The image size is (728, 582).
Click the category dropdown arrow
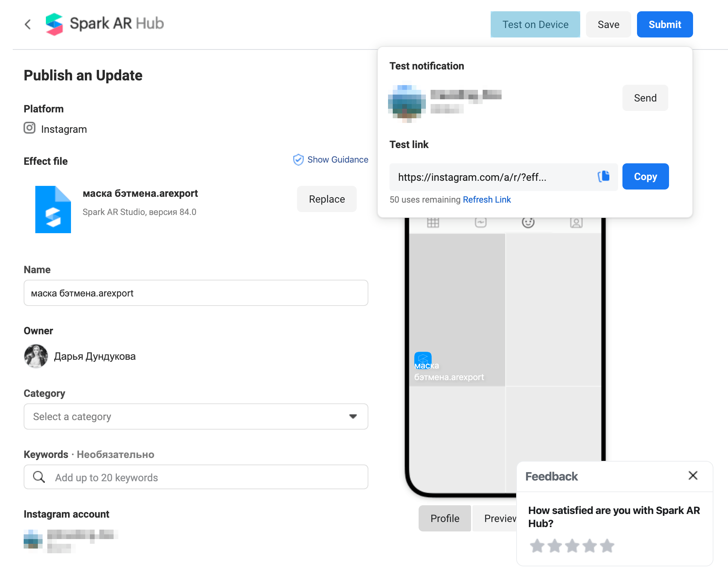pos(353,416)
